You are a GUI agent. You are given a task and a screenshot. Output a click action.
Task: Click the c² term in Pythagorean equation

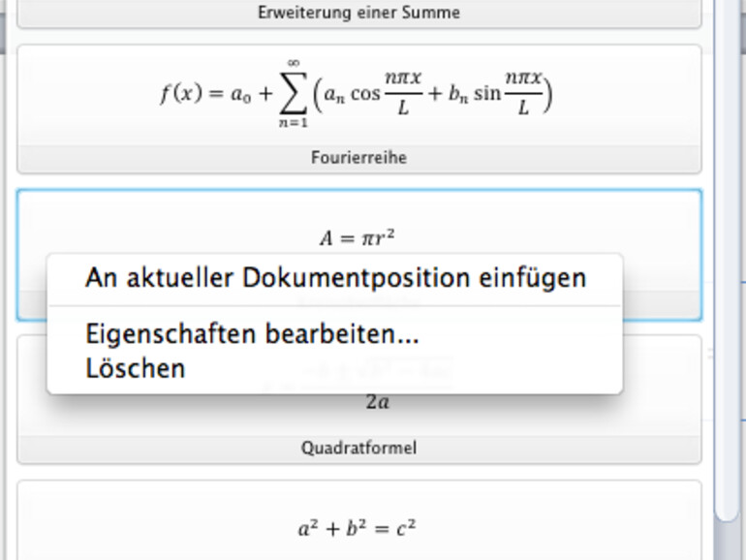click(407, 529)
